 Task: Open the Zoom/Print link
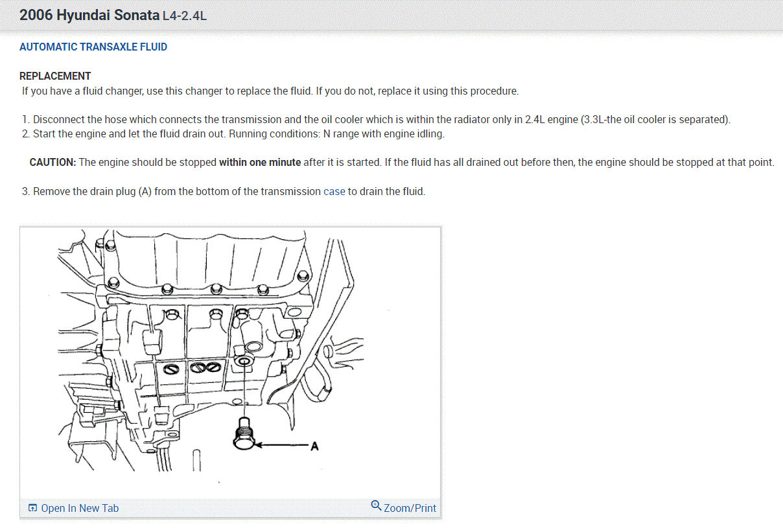(404, 507)
